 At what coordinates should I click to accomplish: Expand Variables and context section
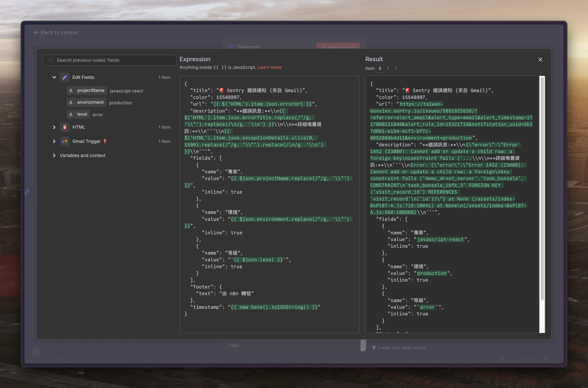[54, 155]
